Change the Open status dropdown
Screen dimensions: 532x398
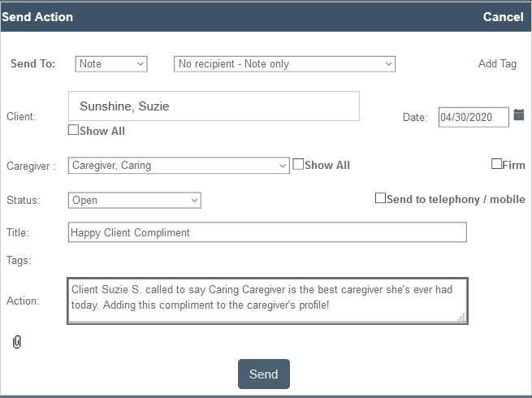134,201
